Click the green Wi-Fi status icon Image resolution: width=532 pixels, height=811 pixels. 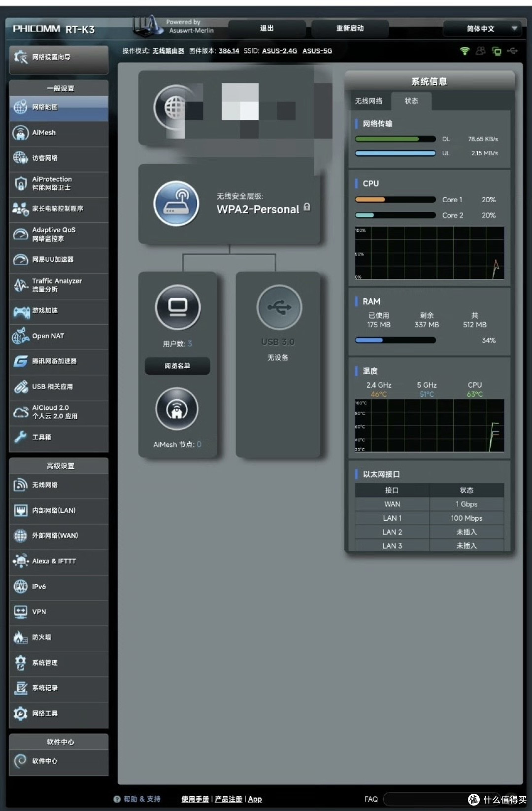(x=465, y=51)
